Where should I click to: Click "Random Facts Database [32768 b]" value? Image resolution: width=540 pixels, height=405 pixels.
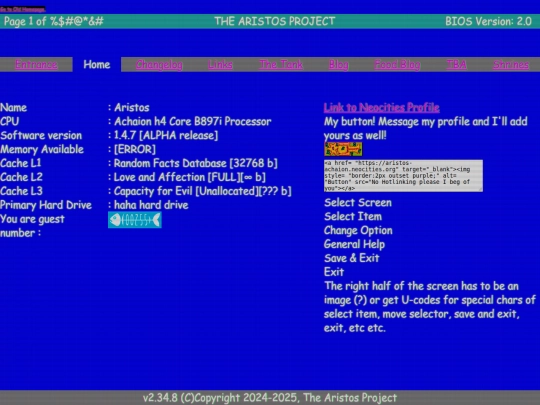pos(195,163)
